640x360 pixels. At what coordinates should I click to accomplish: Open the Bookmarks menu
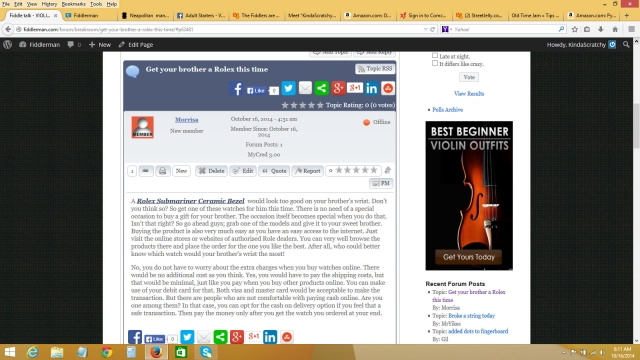(73, 4)
